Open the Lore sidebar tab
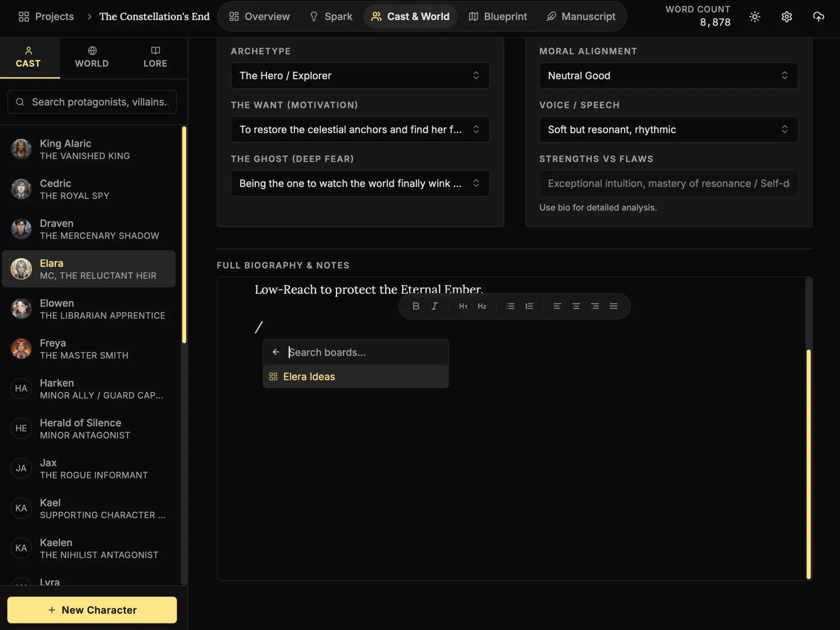The width and height of the screenshot is (840, 630). tap(155, 57)
